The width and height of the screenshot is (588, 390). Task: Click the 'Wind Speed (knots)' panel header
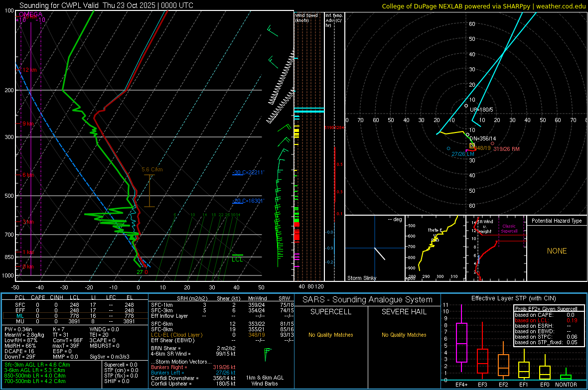tap(306, 17)
